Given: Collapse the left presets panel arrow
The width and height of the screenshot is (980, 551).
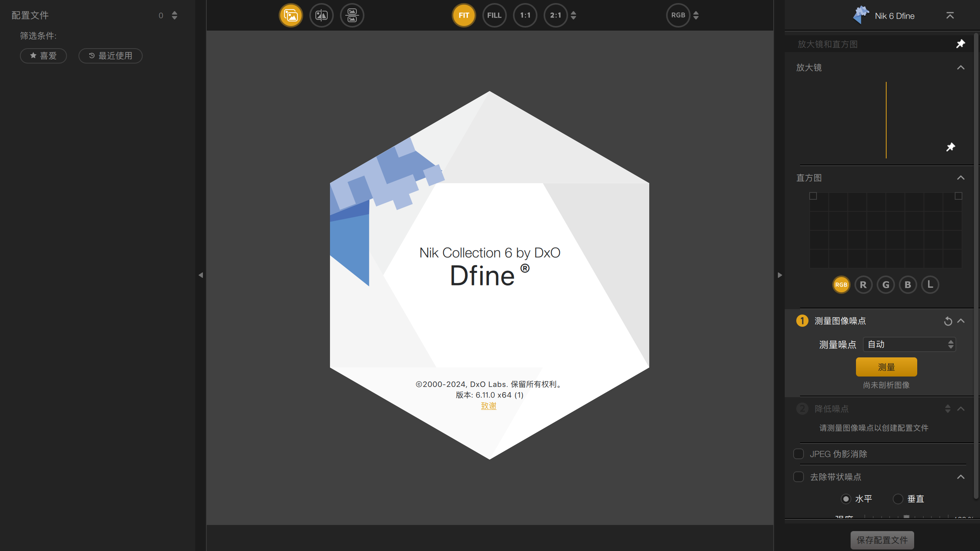Looking at the screenshot, I should (201, 275).
